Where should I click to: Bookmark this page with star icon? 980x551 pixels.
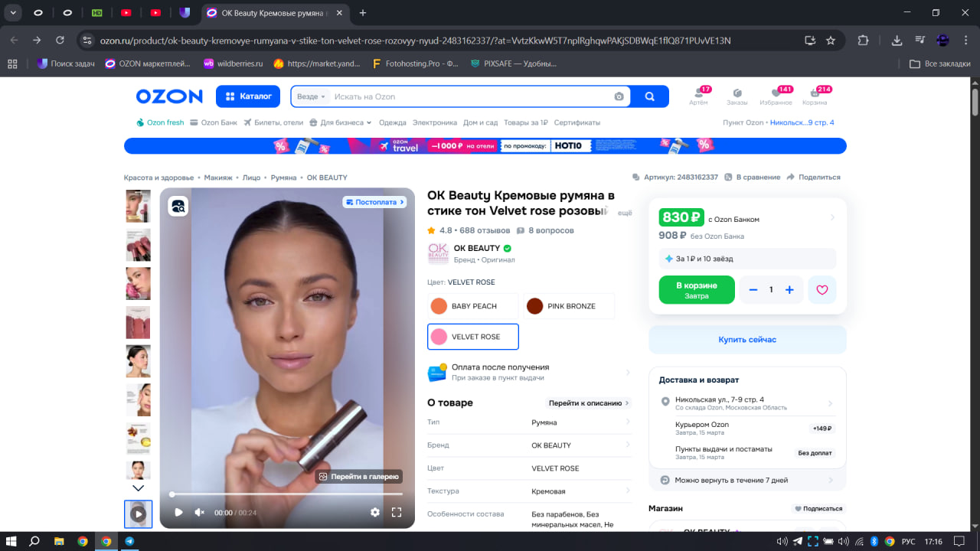coord(831,41)
